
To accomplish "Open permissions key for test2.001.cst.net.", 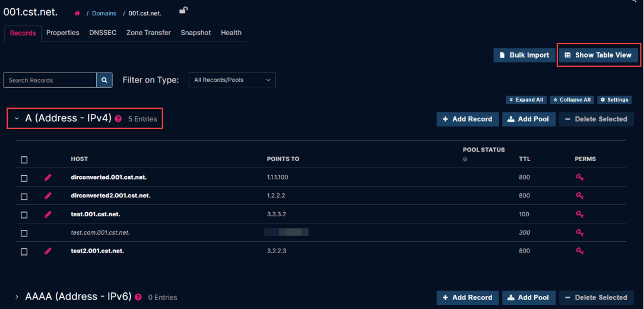I will 579,251.
